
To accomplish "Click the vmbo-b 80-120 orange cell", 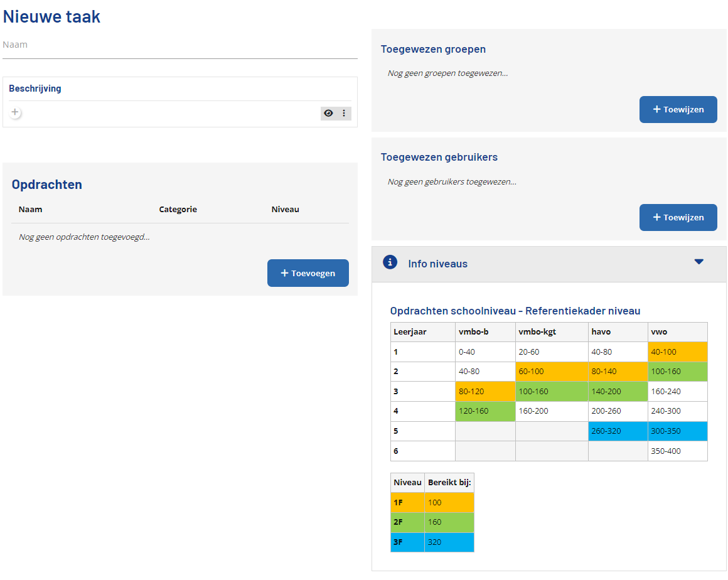I will [484, 392].
